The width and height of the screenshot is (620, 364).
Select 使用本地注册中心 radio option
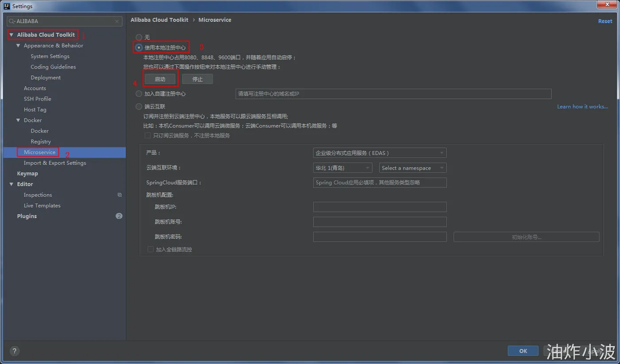(139, 47)
